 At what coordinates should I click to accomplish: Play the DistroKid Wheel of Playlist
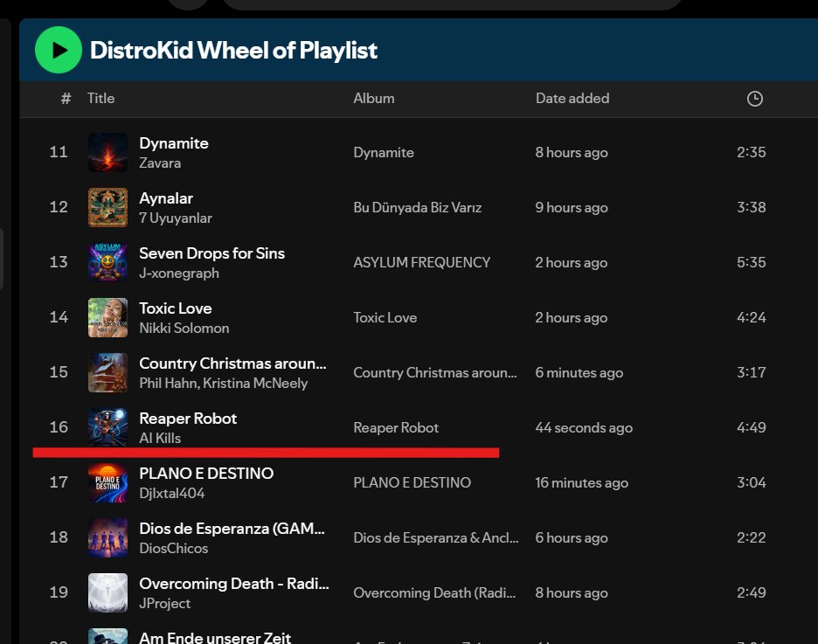pyautogui.click(x=58, y=49)
